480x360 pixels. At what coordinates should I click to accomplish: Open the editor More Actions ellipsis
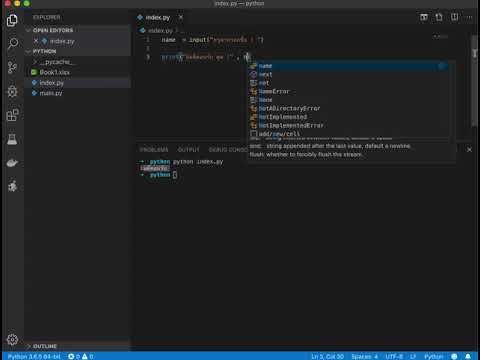click(x=469, y=17)
